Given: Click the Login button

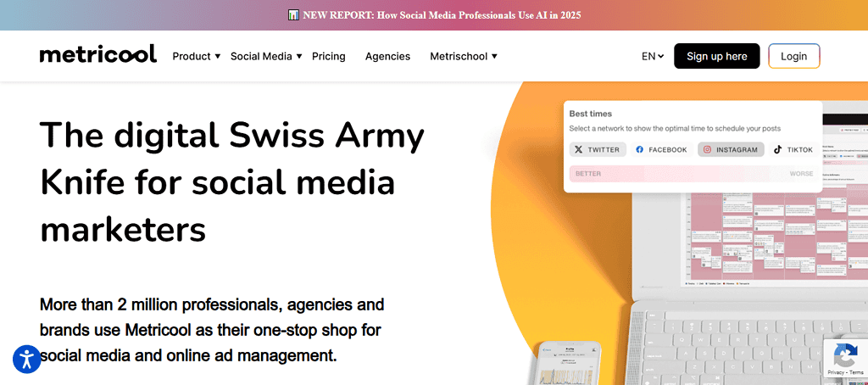Looking at the screenshot, I should point(793,56).
